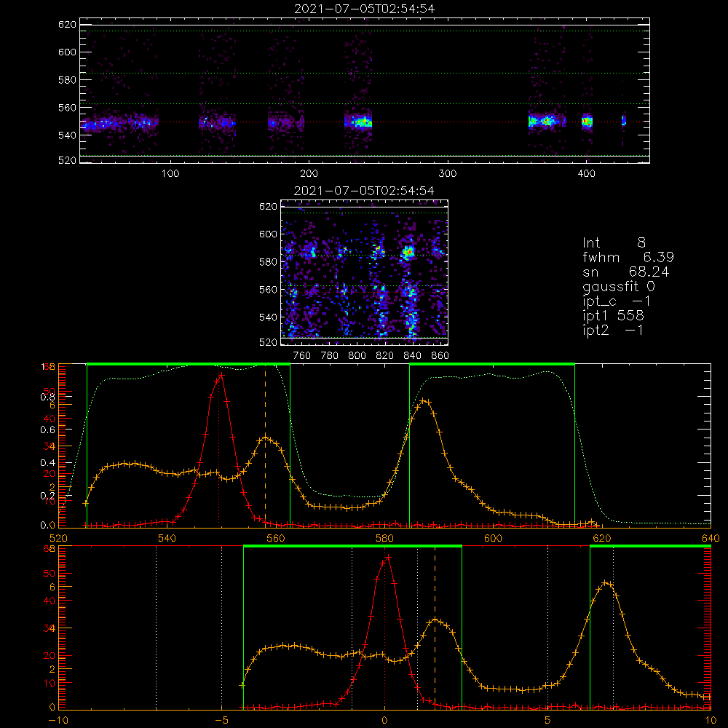Click x-axis label 540 of the upper profile plot

(x=167, y=538)
